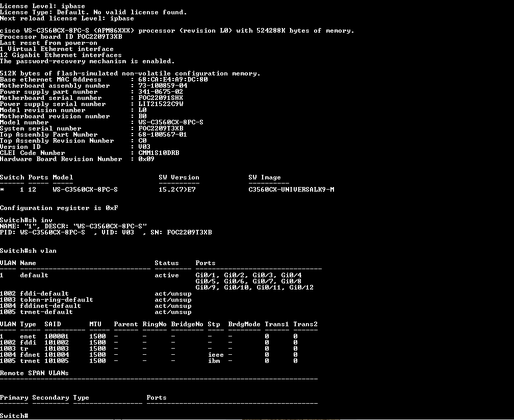Click CLEI code CMM1S10DRB
This screenshot has width=514, height=420.
coord(159,153)
